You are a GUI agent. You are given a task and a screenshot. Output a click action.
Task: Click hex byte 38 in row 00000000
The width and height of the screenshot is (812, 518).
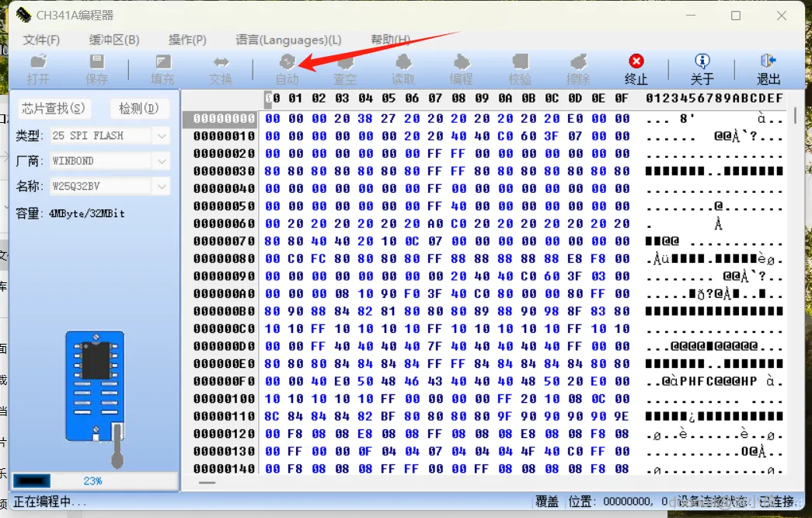click(x=365, y=119)
